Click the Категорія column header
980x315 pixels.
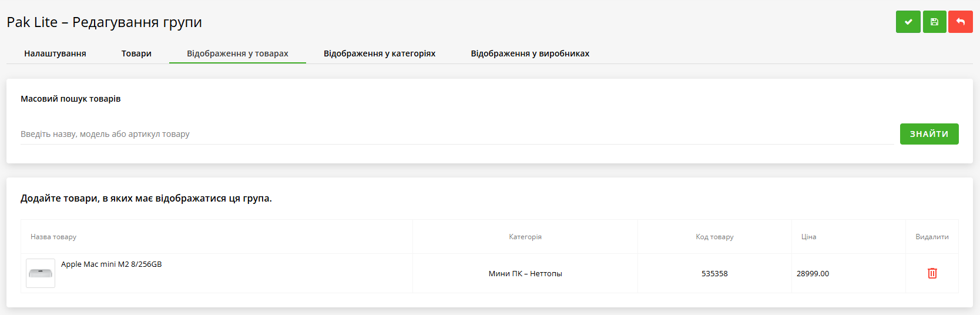point(525,237)
